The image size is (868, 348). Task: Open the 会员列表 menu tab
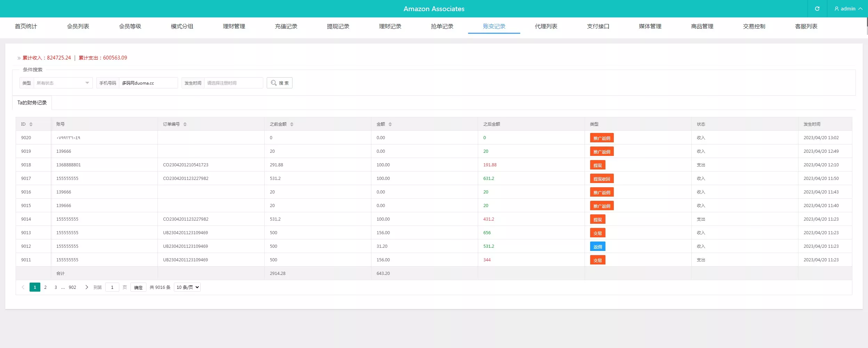(x=78, y=26)
